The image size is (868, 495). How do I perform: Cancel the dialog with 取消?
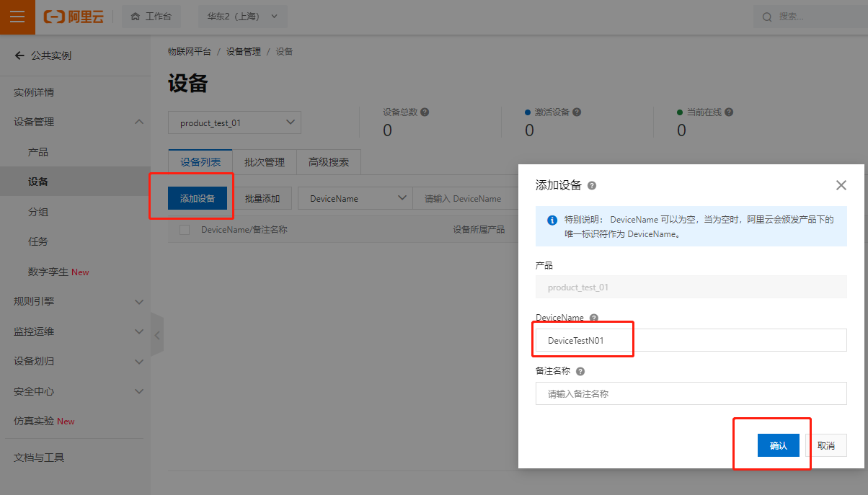[826, 445]
